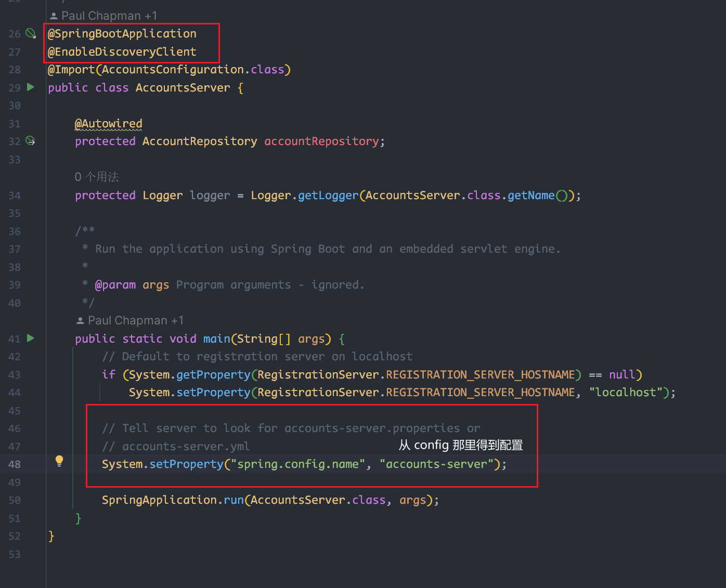The image size is (726, 588).
Task: Click line number 48 in the gutter
Action: (15, 464)
